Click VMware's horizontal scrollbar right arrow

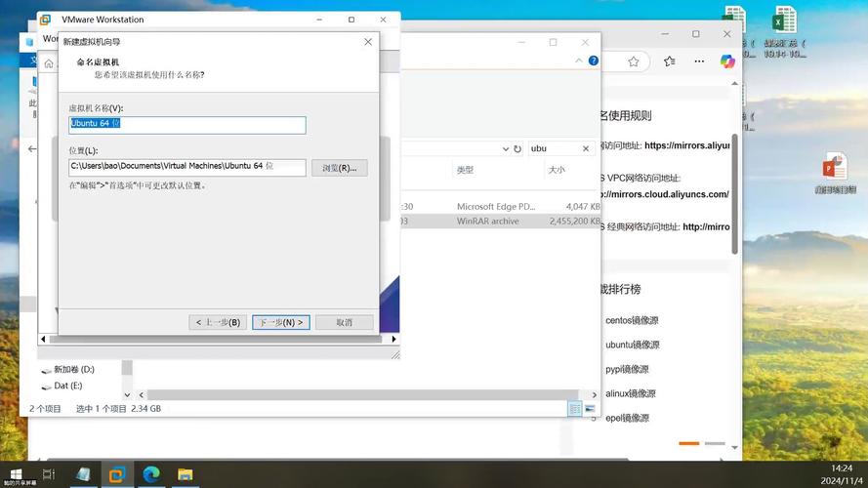tap(393, 339)
